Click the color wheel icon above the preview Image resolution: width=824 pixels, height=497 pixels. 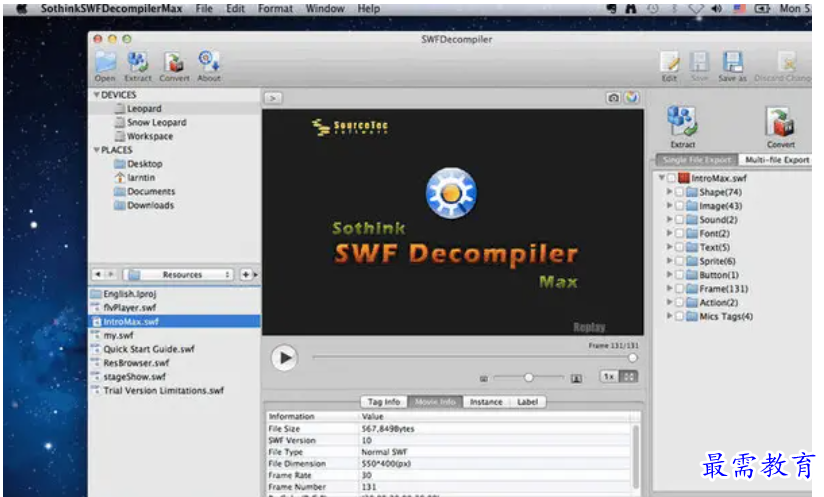pos(631,97)
